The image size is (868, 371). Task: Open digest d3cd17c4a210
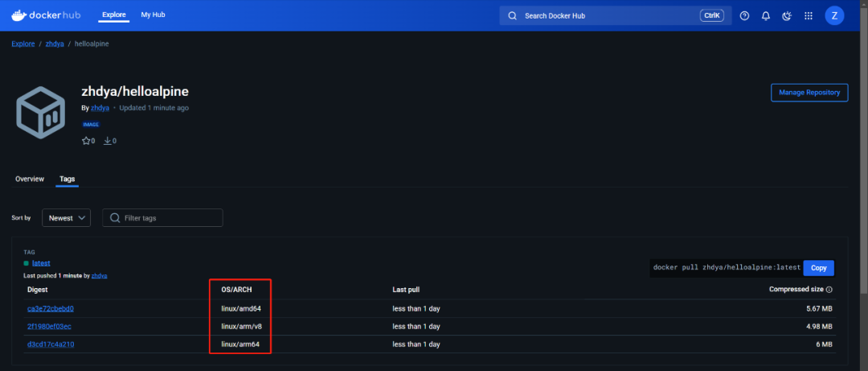[51, 344]
